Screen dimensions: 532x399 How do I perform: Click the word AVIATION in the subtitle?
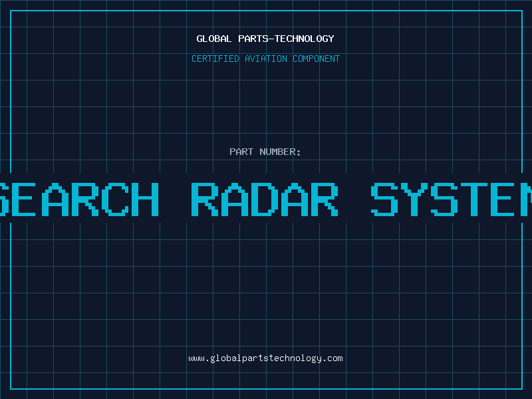268,59
